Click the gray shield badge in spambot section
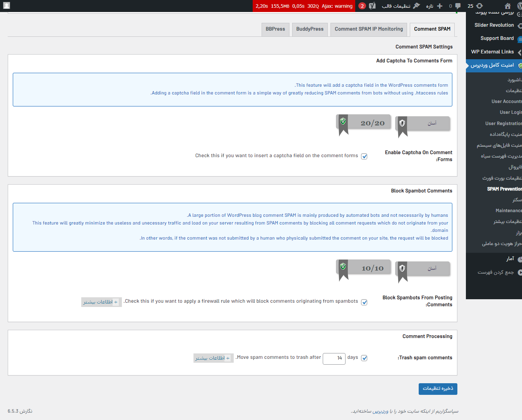This screenshot has width=522, height=420. pyautogui.click(x=402, y=269)
